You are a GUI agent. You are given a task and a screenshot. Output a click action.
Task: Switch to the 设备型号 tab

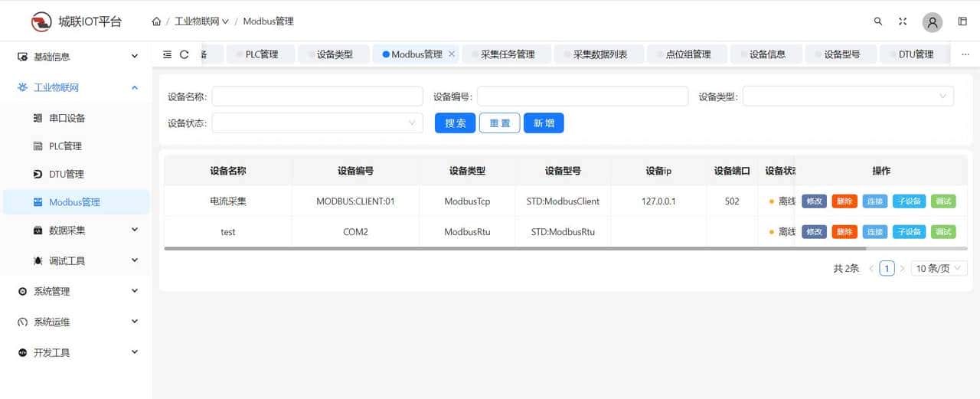click(841, 54)
